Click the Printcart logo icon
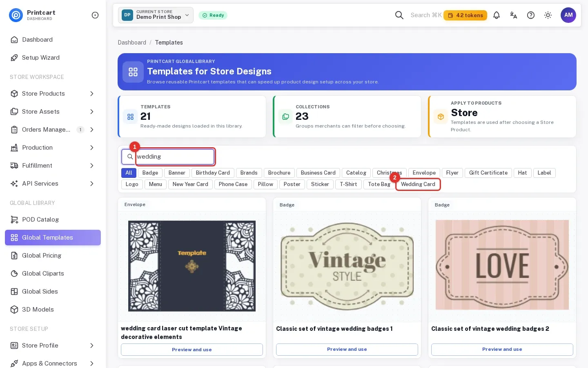Screen dimensions: 588x368 [x=16, y=15]
